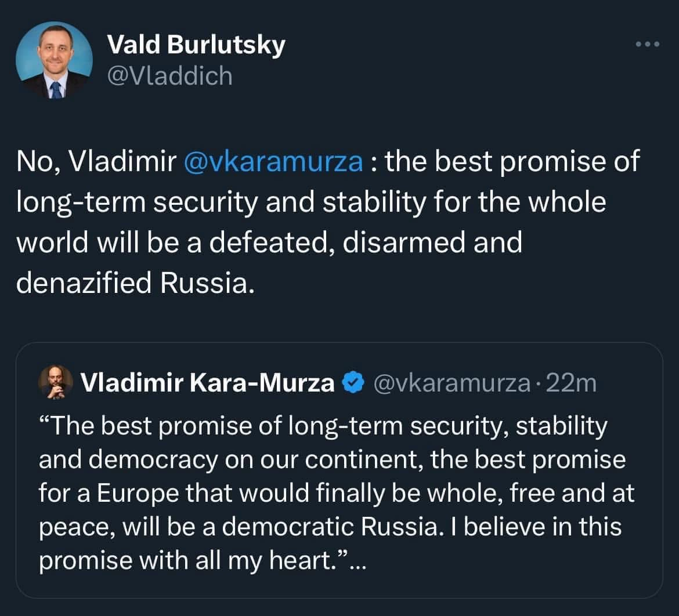Click the Vald Burlutsky display name
The image size is (679, 616).
(x=196, y=45)
